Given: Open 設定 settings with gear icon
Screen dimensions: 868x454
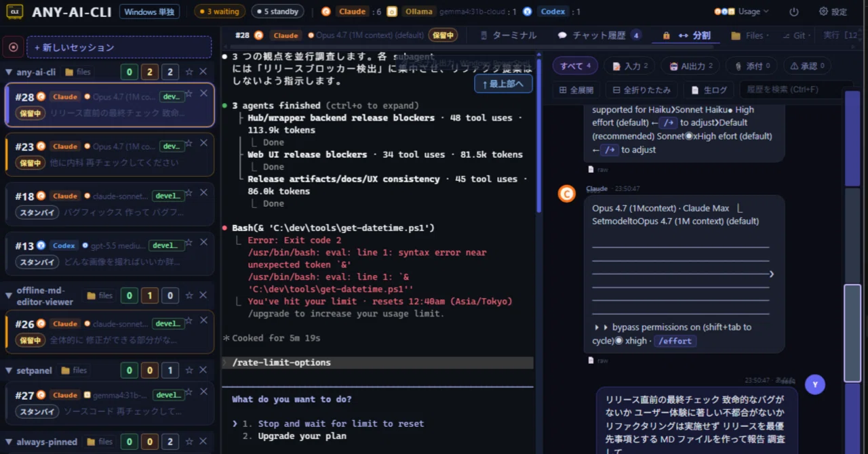Looking at the screenshot, I should point(833,12).
